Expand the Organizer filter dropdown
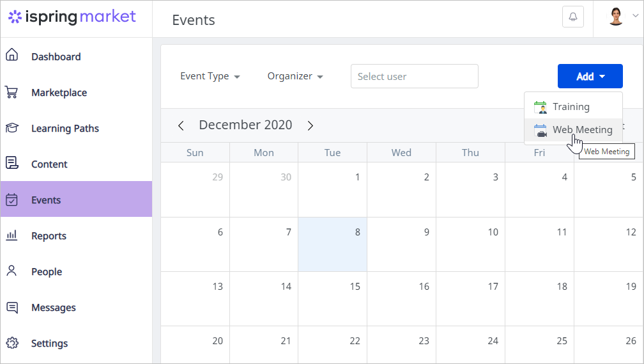The width and height of the screenshot is (644, 364). click(x=295, y=77)
